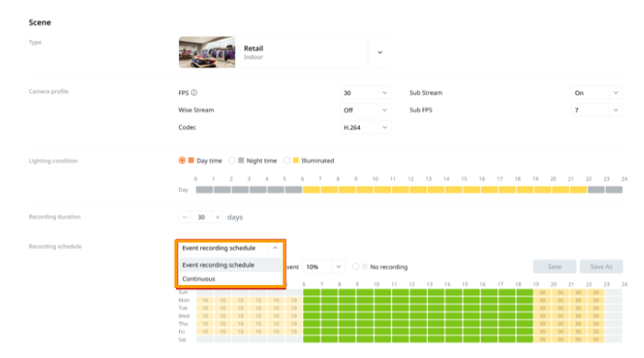
Task: Select the Day time radio button
Action: point(182,160)
